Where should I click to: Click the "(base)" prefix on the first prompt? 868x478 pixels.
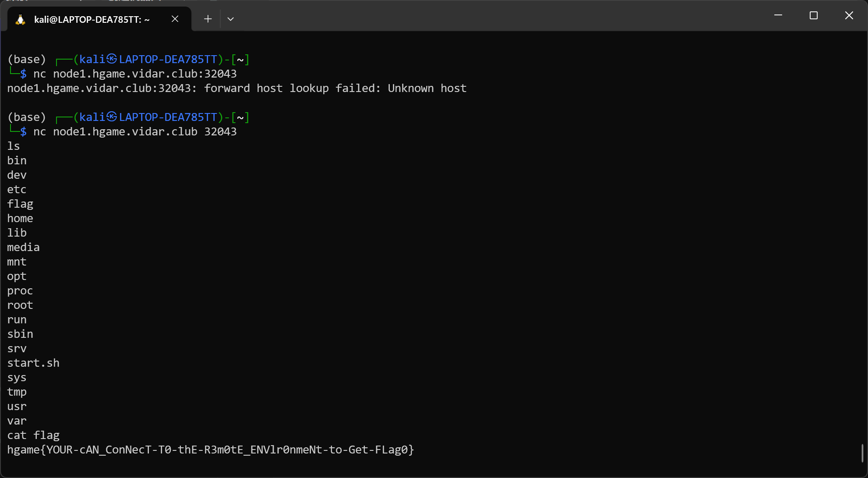27,59
